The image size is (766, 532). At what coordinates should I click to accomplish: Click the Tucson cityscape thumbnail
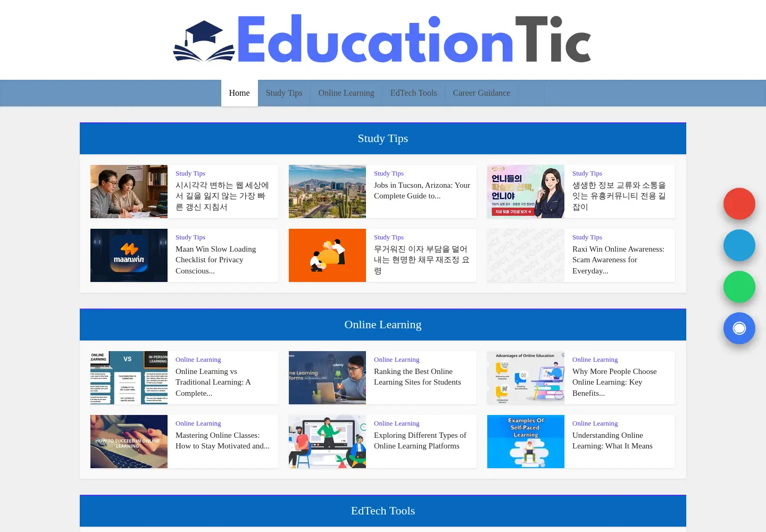(x=327, y=192)
